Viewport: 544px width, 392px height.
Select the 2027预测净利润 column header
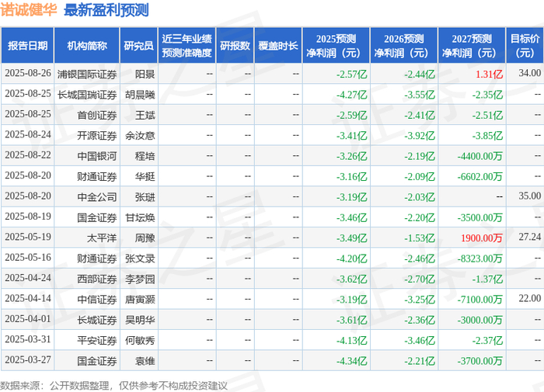click(x=472, y=45)
